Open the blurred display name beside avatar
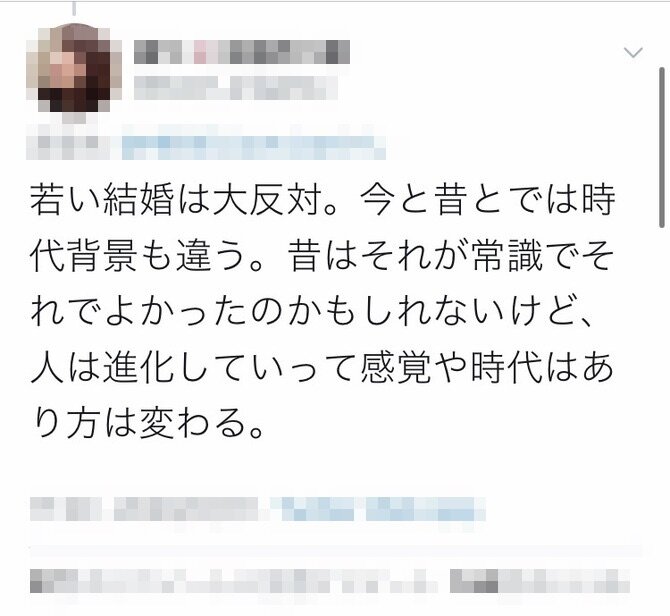This screenshot has width=670, height=616. tap(242, 52)
